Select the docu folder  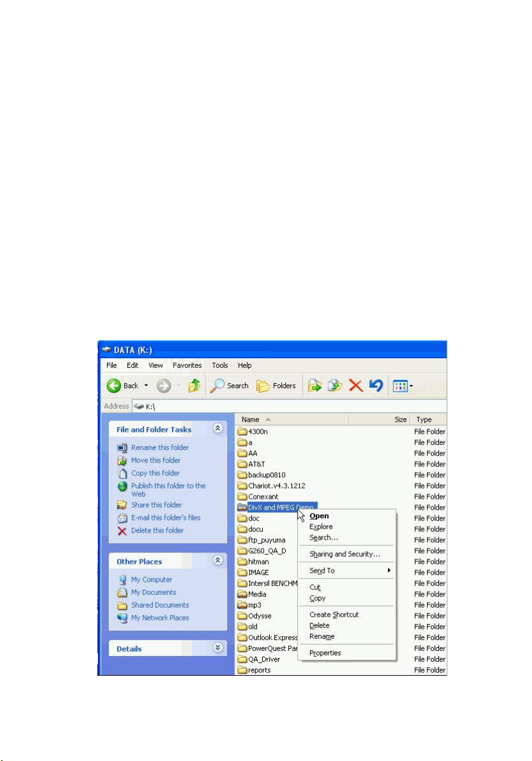tap(251, 529)
